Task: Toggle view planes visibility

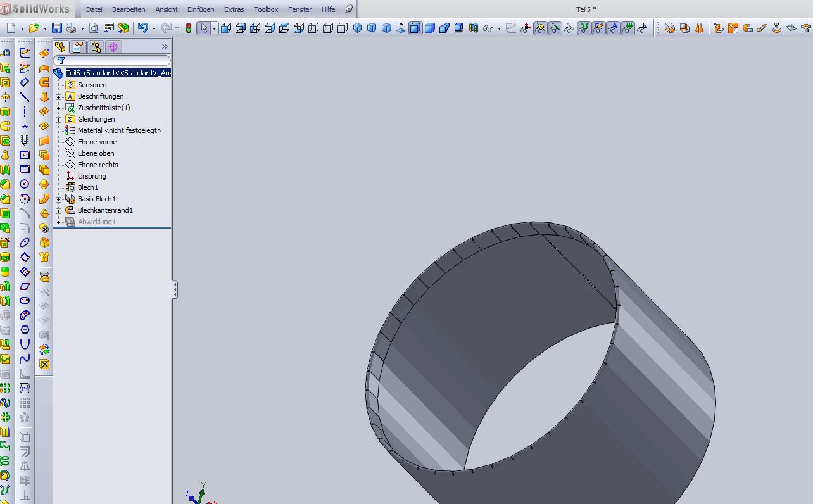Action: tap(540, 28)
